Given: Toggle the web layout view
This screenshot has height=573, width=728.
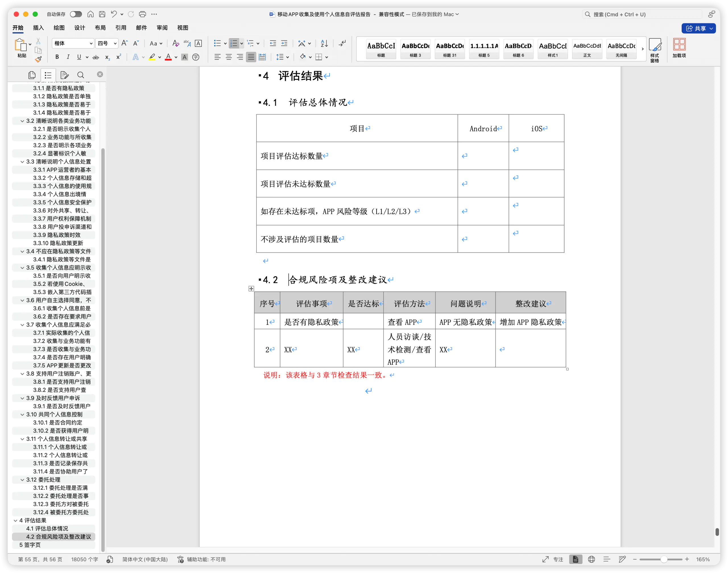Looking at the screenshot, I should click(591, 559).
